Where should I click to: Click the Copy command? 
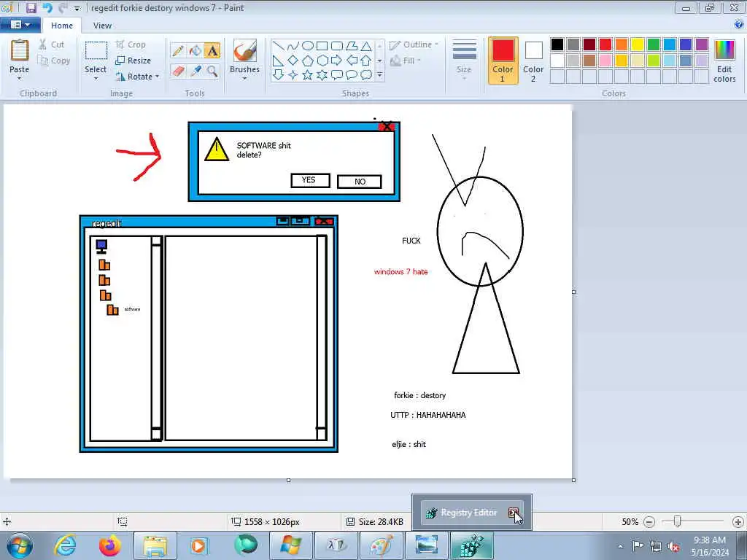[x=54, y=61]
